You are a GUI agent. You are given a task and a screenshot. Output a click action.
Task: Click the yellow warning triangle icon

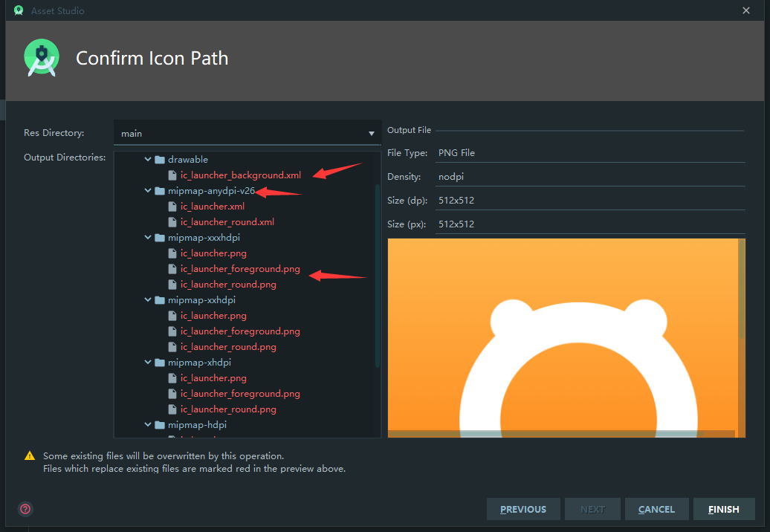(30, 456)
